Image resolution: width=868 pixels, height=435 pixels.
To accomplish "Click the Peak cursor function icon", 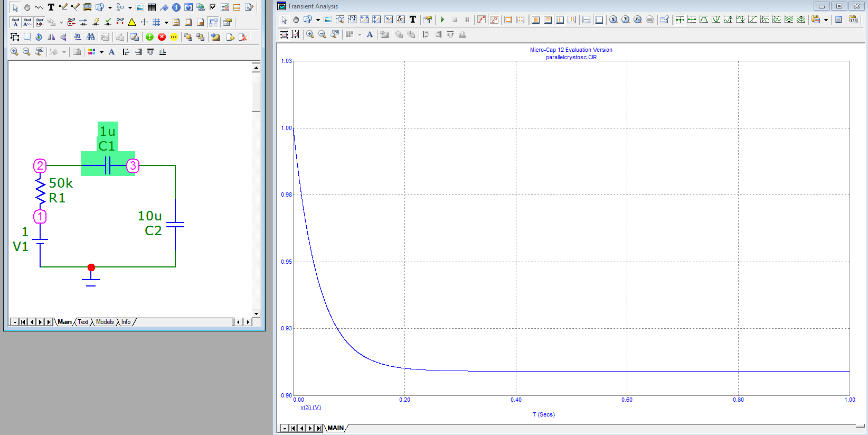I will 704,20.
